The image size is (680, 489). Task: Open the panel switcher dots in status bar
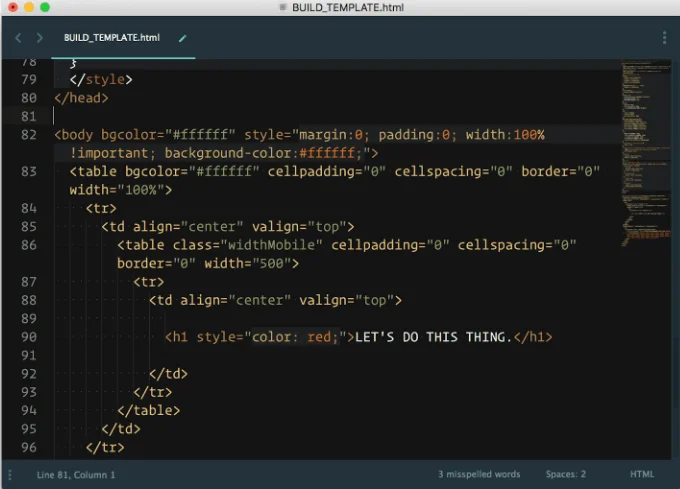coord(10,475)
